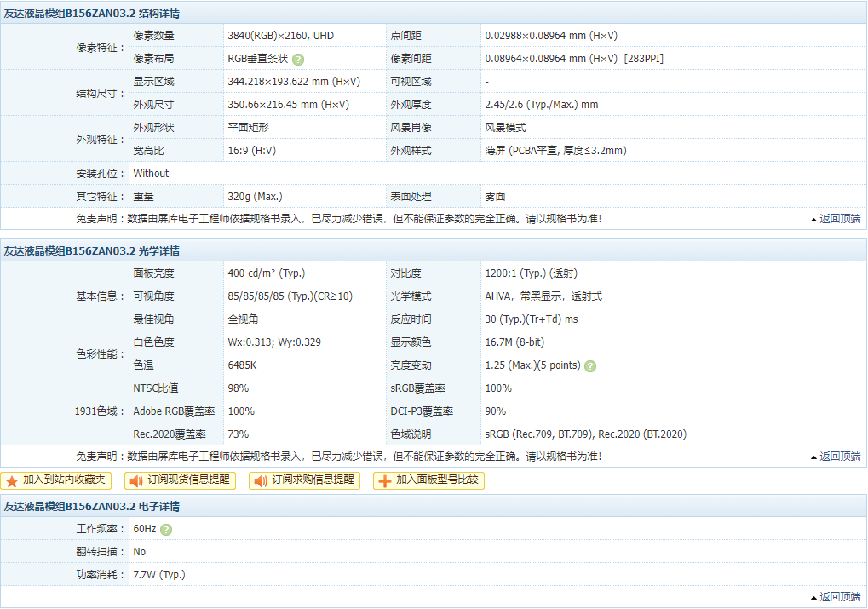This screenshot has width=868, height=609.
Task: Click the plus icon on 加入面板型号比较
Action: point(385,481)
